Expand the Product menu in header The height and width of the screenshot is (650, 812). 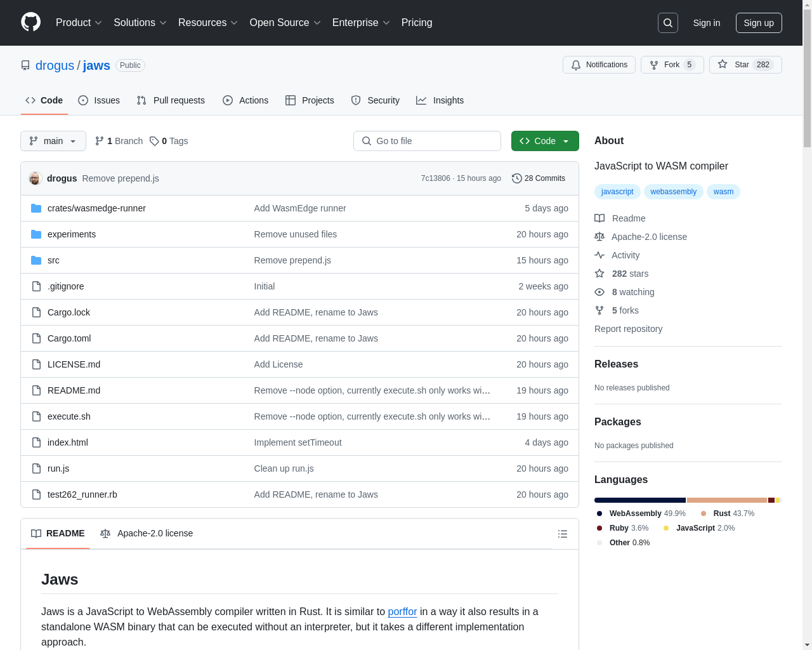(79, 23)
